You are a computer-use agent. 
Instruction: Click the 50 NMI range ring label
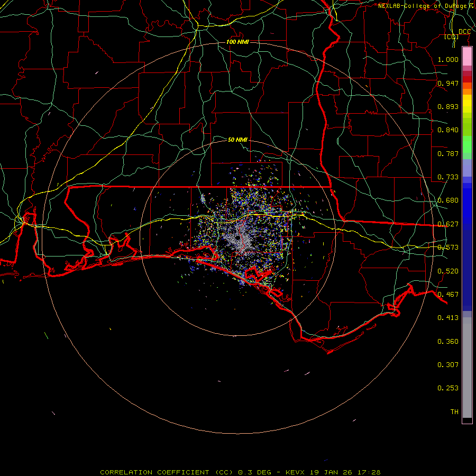(x=237, y=140)
